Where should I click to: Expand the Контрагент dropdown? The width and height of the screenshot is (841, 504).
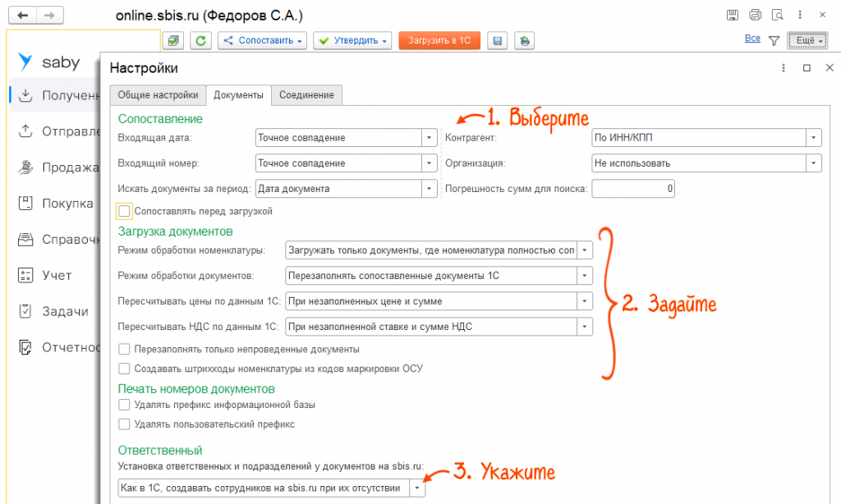point(813,138)
